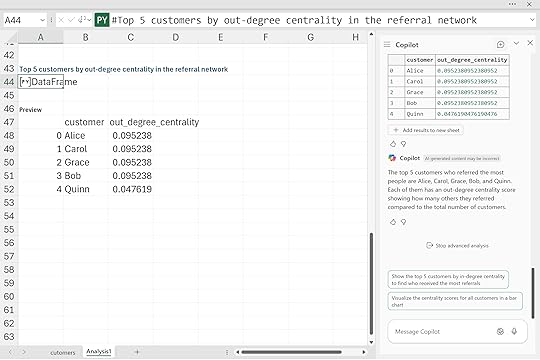The image size is (540, 360).
Task: Close the Copilot side panel
Action: (530, 43)
